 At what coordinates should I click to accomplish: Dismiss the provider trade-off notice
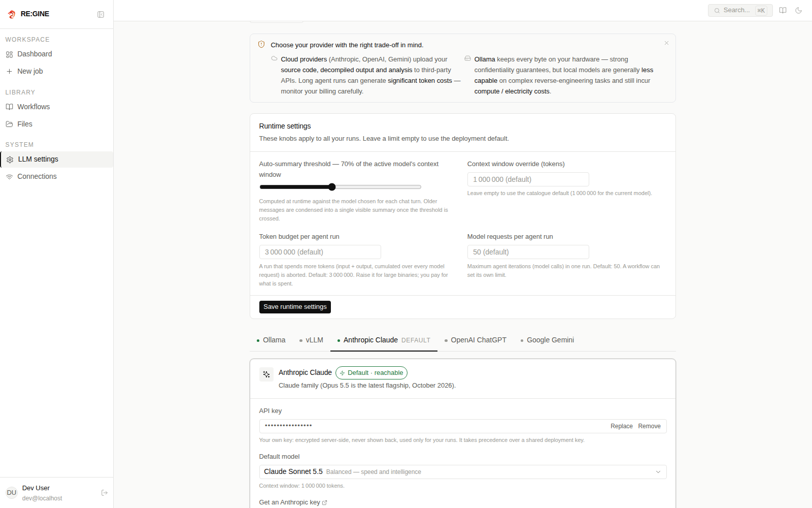coord(666,43)
